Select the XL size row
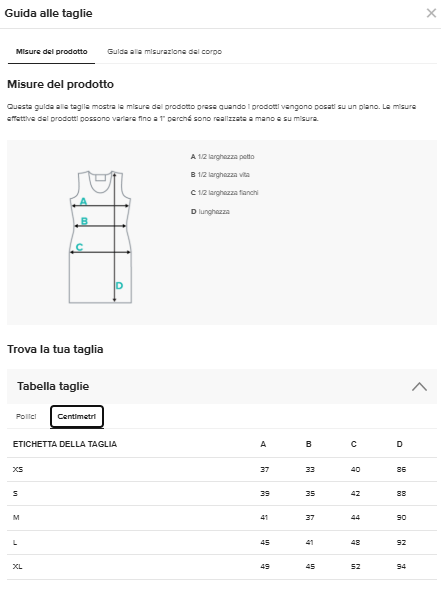Image resolution: width=441 pixels, height=597 pixels. [x=222, y=567]
